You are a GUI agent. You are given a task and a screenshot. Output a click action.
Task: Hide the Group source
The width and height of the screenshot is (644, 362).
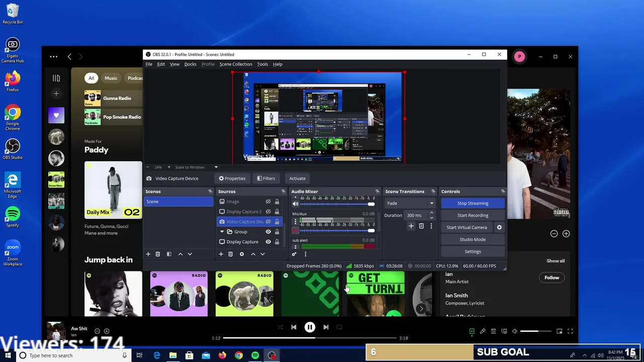pos(268,232)
